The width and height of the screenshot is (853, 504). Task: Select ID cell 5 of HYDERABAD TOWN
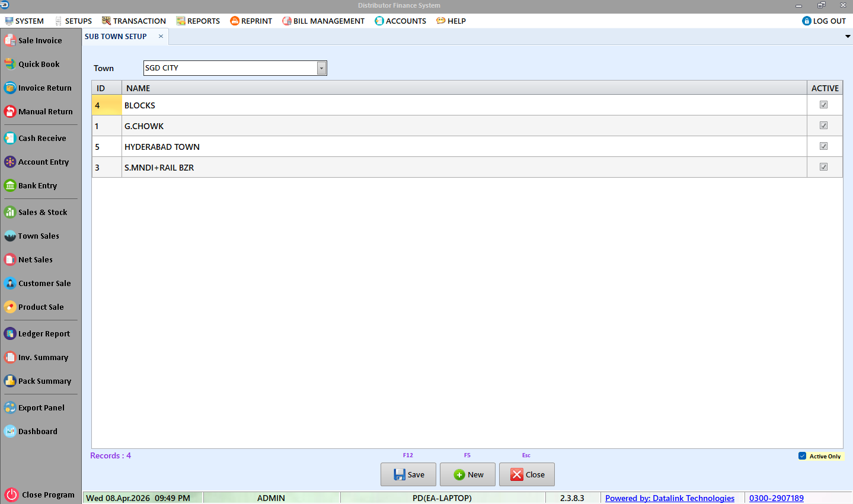107,146
